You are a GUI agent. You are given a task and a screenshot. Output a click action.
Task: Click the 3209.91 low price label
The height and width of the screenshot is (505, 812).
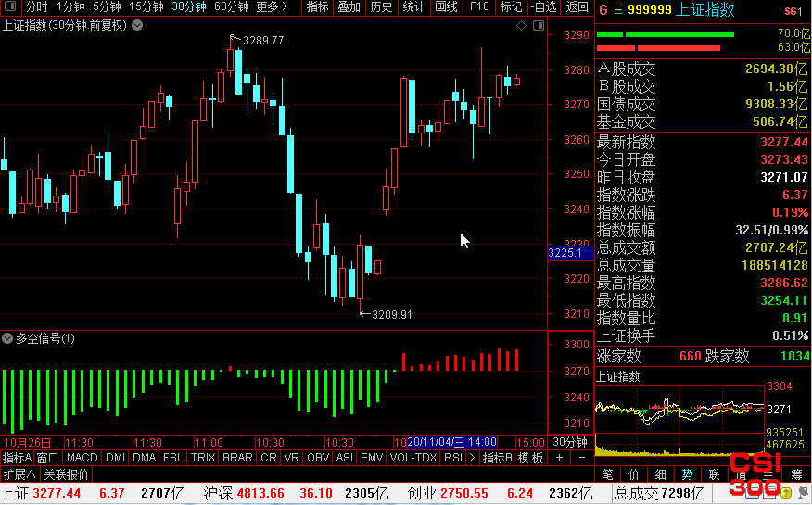point(392,315)
